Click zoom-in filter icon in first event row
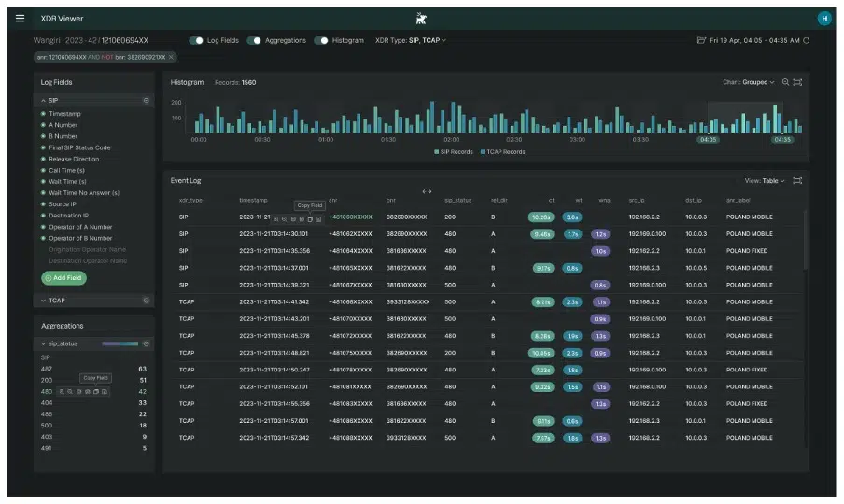This screenshot has height=504, width=844. [x=275, y=219]
